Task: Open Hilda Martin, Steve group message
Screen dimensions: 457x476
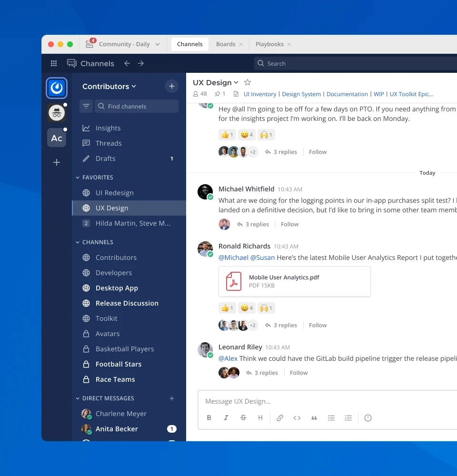Action: [129, 223]
